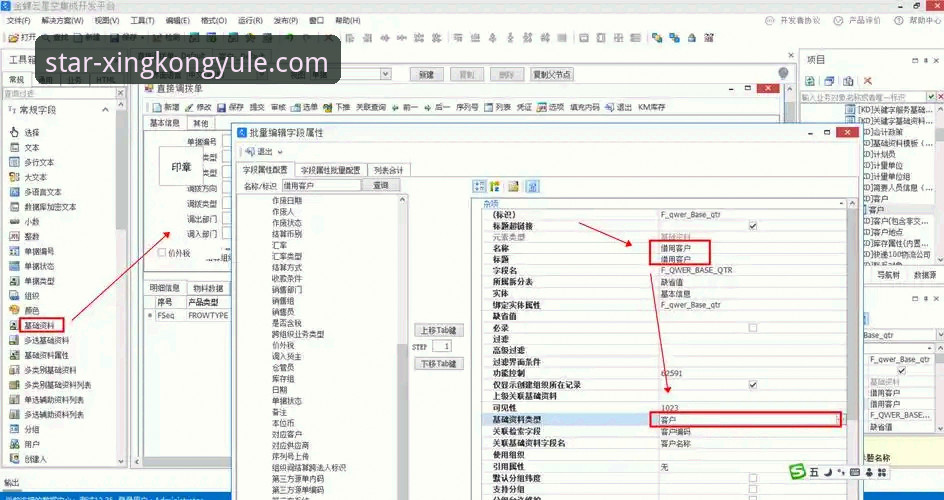Pick the 小数 decimal field icon
This screenshot has height=500, width=944.
coord(14,221)
